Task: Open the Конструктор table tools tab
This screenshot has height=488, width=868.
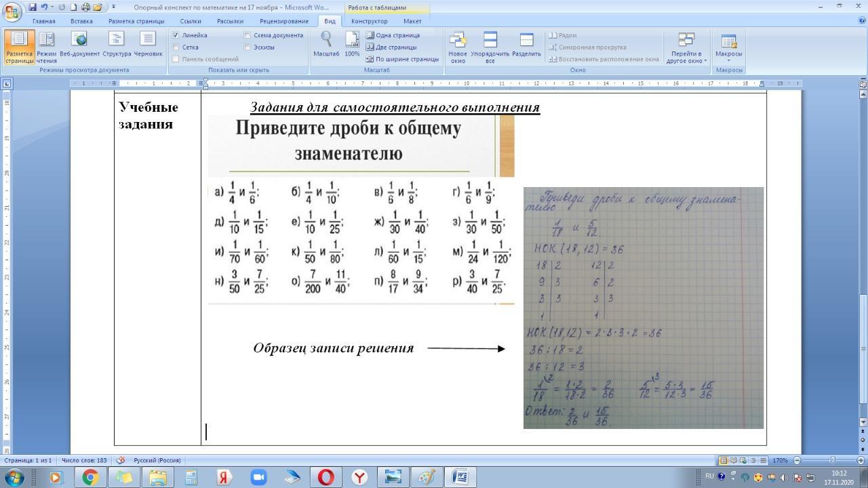Action: (x=370, y=21)
